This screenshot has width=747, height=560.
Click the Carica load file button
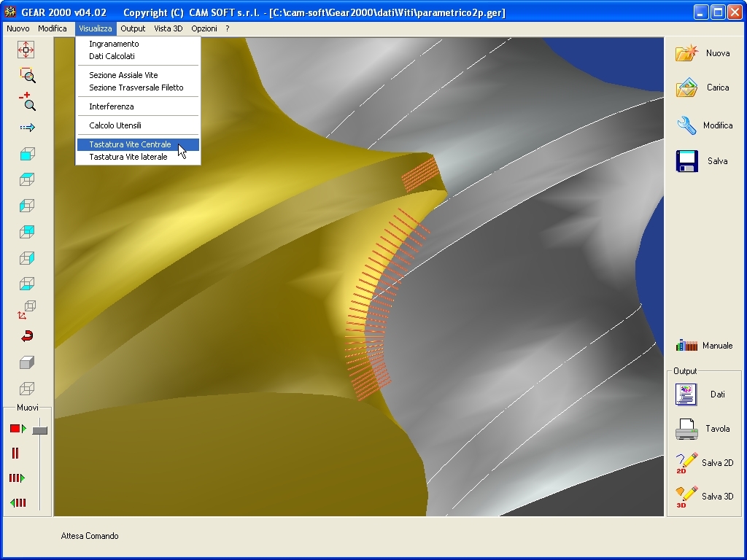[703, 87]
